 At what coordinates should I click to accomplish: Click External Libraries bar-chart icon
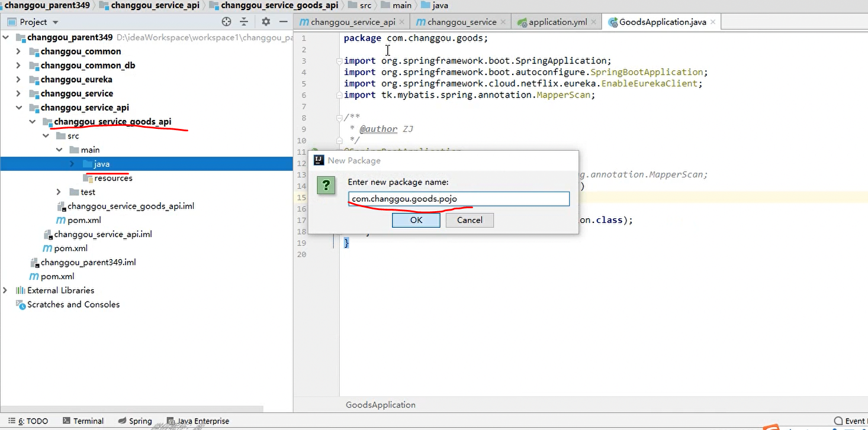(x=21, y=290)
